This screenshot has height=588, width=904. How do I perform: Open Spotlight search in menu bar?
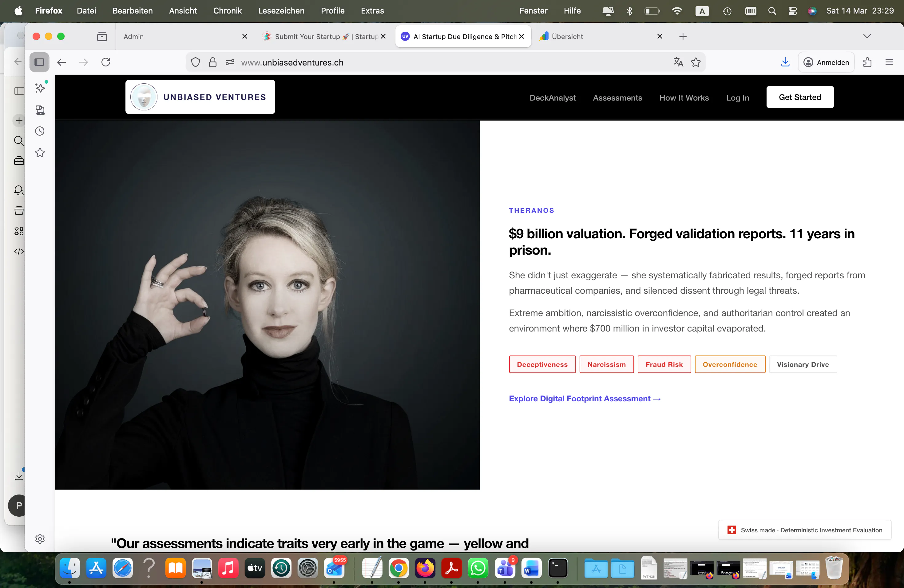pyautogui.click(x=772, y=11)
